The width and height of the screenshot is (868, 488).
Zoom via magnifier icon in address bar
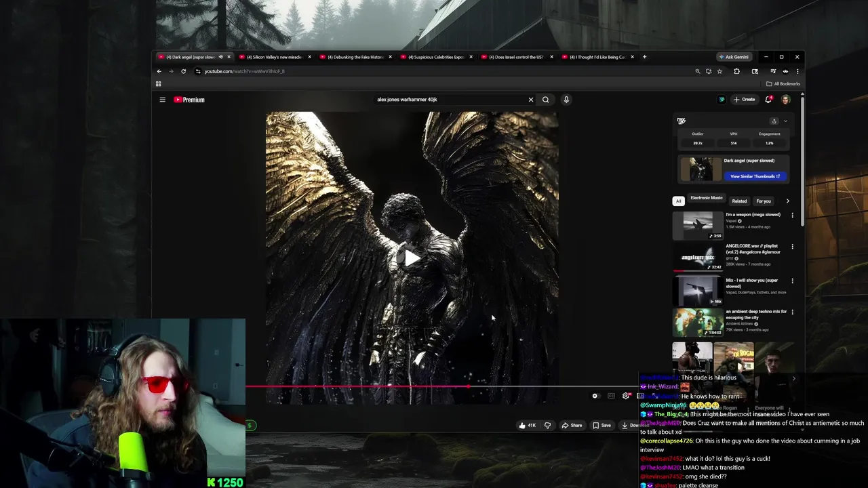697,71
